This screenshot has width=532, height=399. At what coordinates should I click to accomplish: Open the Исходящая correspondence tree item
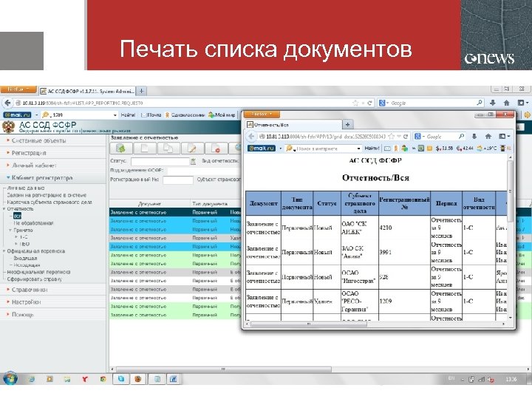(x=27, y=265)
